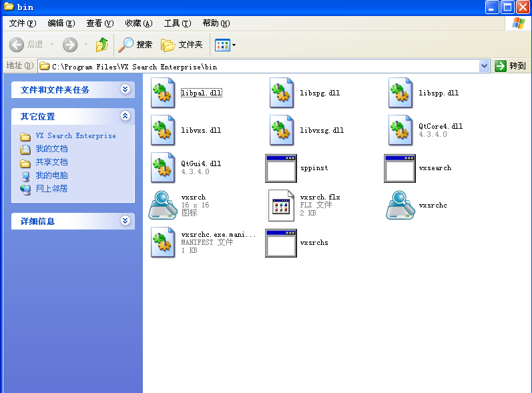Select the vxsrchc magnifier icon
The image size is (532, 393).
401,205
